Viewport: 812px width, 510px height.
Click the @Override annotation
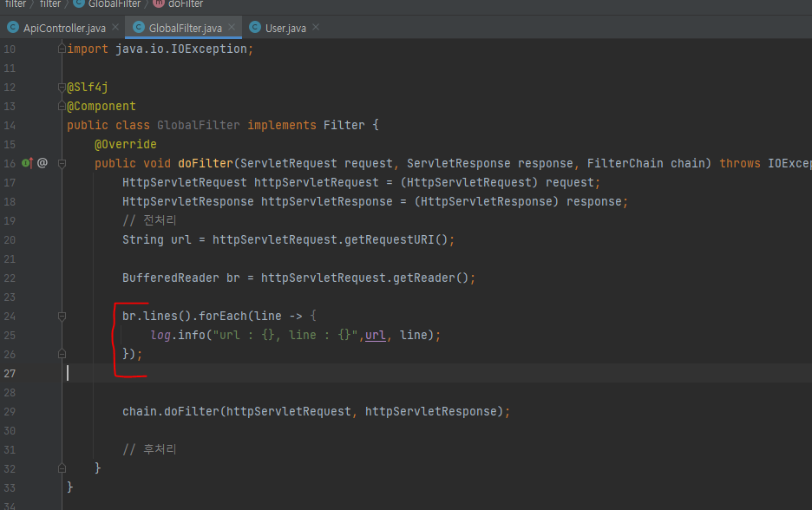(125, 145)
